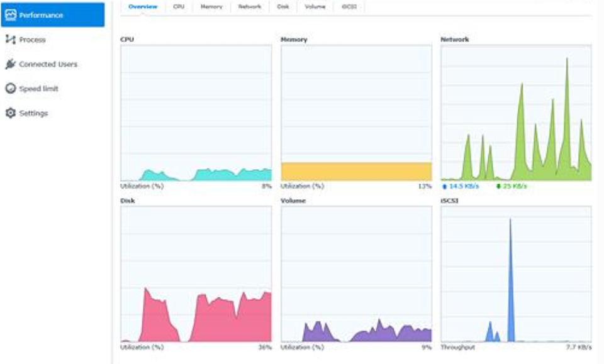This screenshot has width=604, height=364.
Task: Open the Volume tab
Action: (x=315, y=6)
